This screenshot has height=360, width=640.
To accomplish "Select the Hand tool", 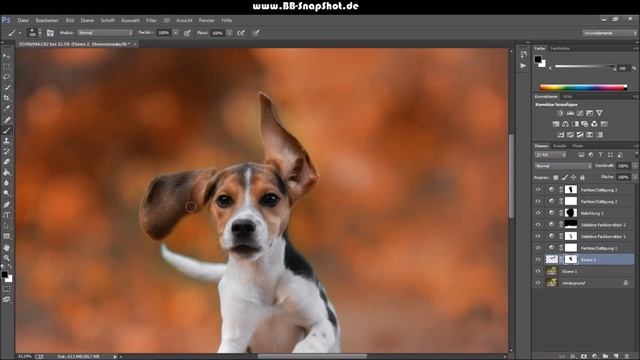I will [7, 248].
